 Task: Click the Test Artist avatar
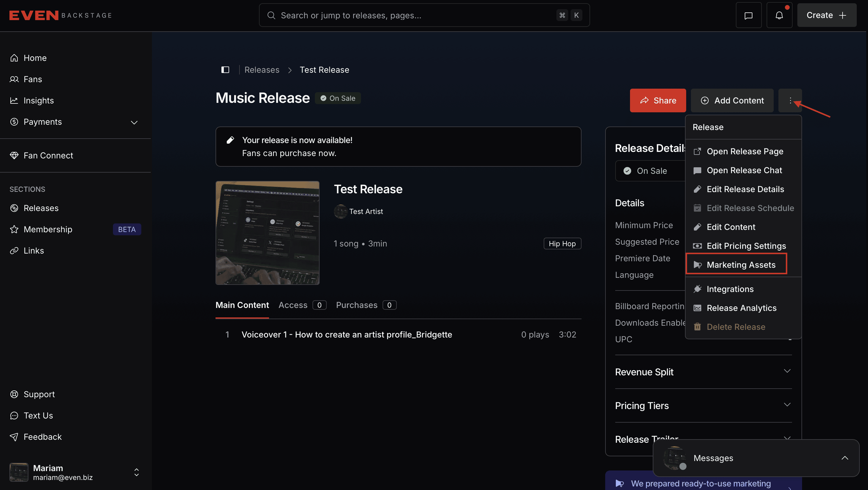pyautogui.click(x=340, y=212)
